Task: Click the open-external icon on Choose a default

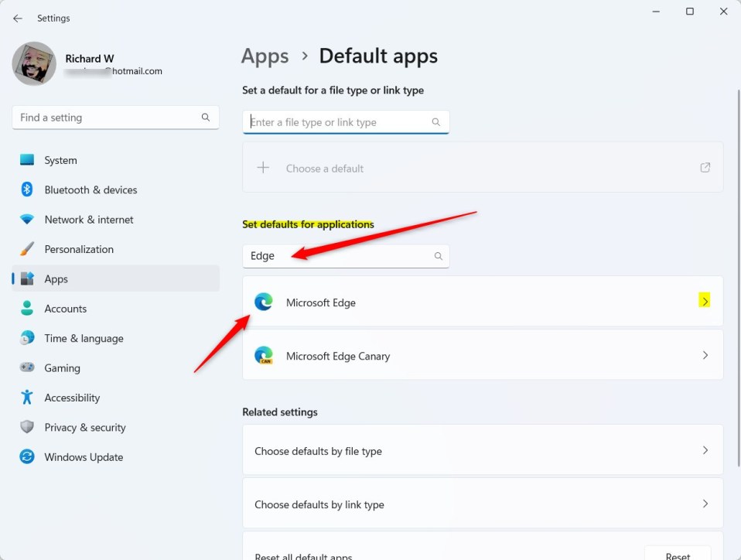Action: [705, 167]
